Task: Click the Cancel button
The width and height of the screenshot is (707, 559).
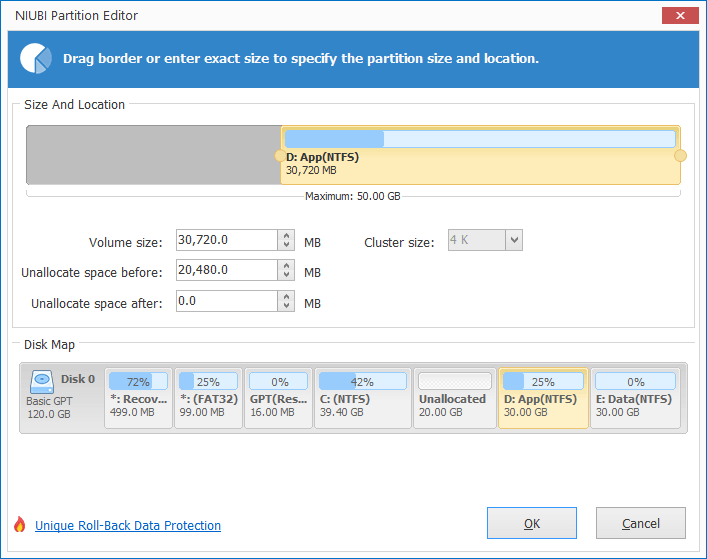Action: [641, 523]
